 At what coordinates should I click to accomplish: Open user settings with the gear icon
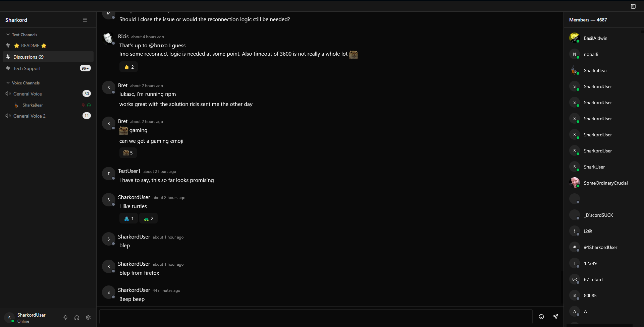[x=88, y=318]
